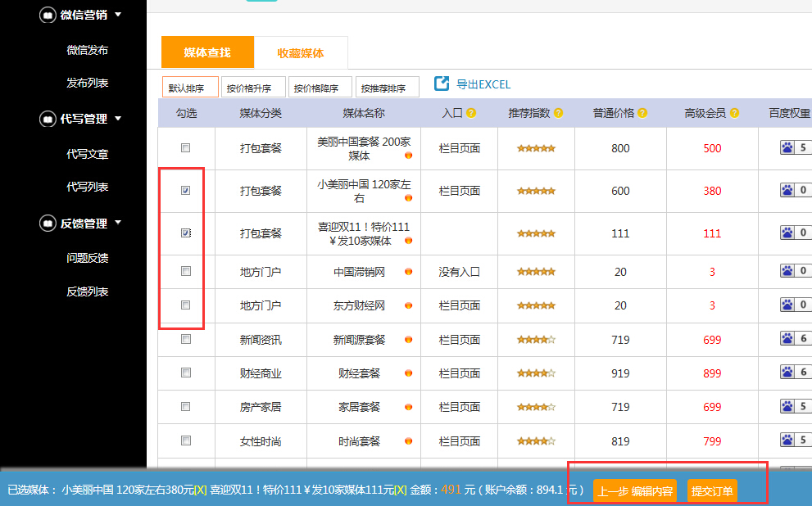Check the checkbox for 美丽中国套餐 200家媒体
Image resolution: width=812 pixels, height=506 pixels.
tap(186, 147)
